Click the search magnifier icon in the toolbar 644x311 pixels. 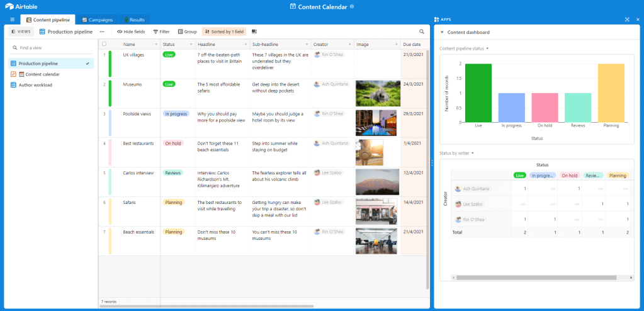pyautogui.click(x=422, y=31)
